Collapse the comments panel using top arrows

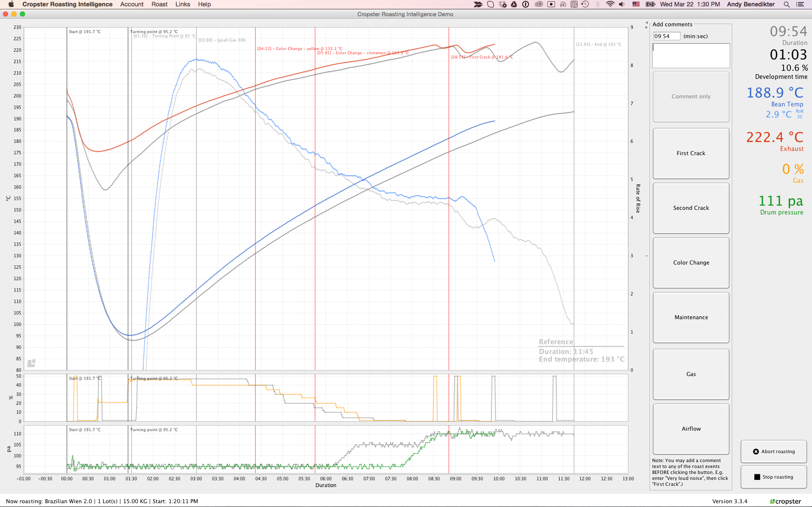(647, 25)
